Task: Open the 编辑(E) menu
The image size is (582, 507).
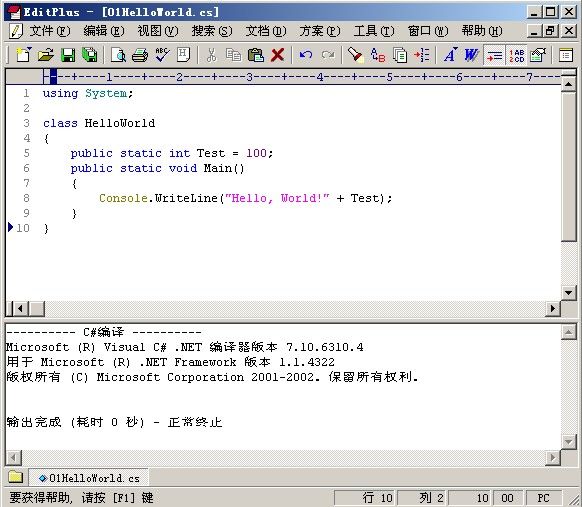Action: 104,31
